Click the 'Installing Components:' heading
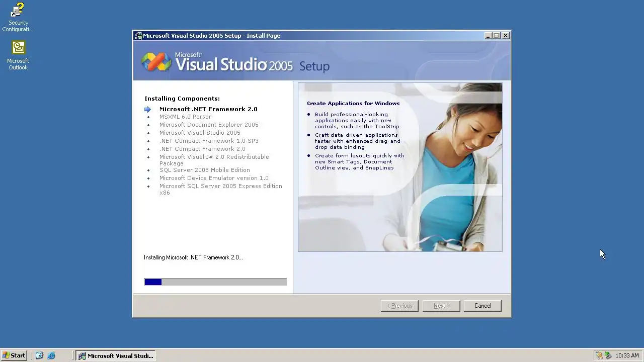This screenshot has height=362, width=644. [182, 99]
